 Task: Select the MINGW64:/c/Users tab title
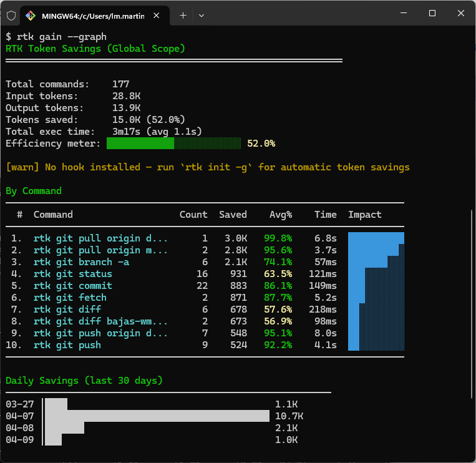[92, 15]
